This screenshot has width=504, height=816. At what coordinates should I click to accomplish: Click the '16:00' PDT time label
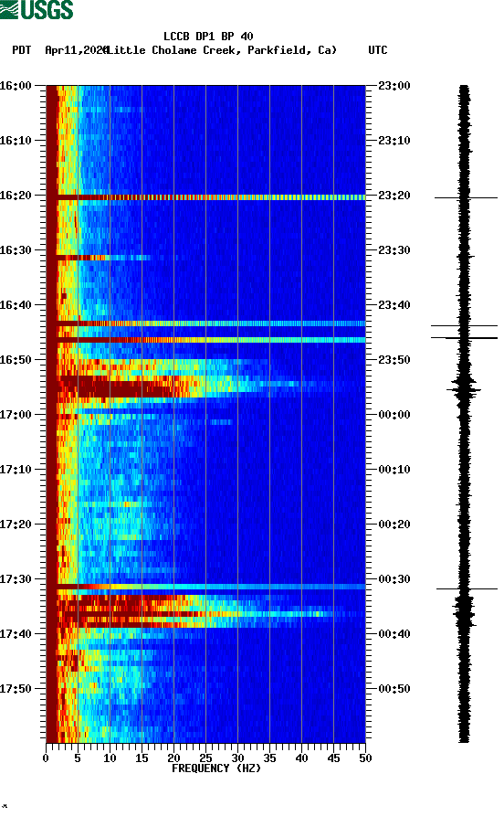coord(16,85)
